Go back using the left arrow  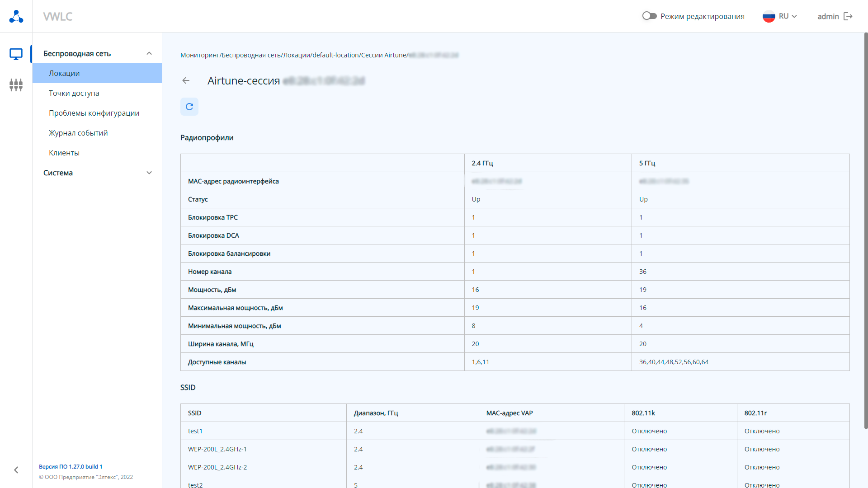(x=186, y=80)
